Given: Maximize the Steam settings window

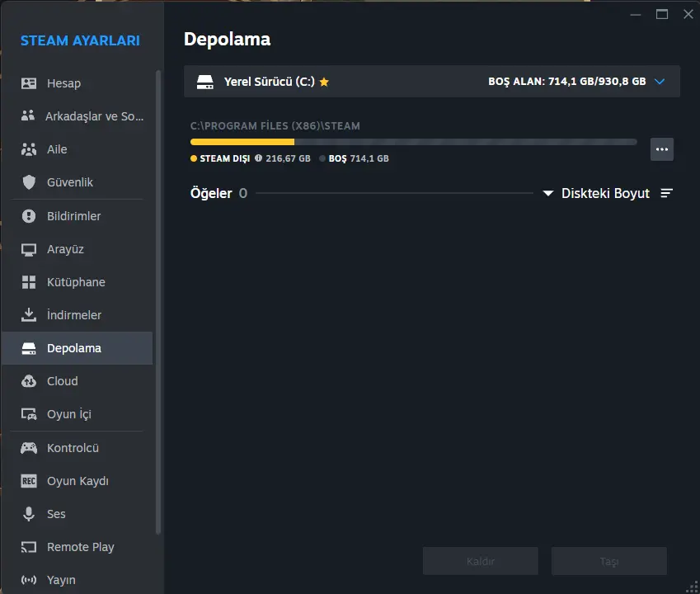Looking at the screenshot, I should tap(662, 14).
